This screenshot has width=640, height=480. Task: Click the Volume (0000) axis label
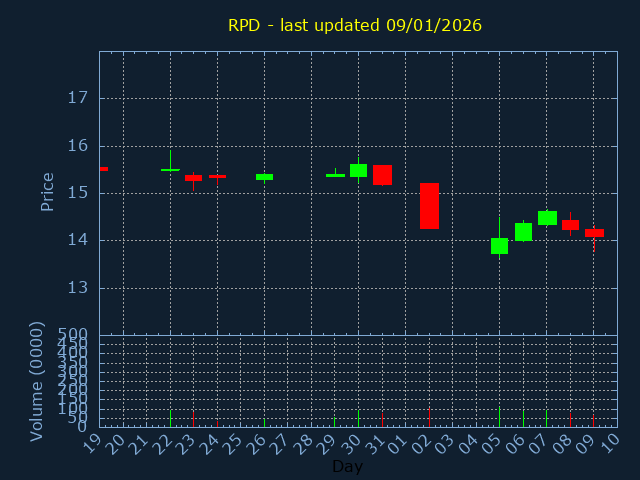(37, 381)
